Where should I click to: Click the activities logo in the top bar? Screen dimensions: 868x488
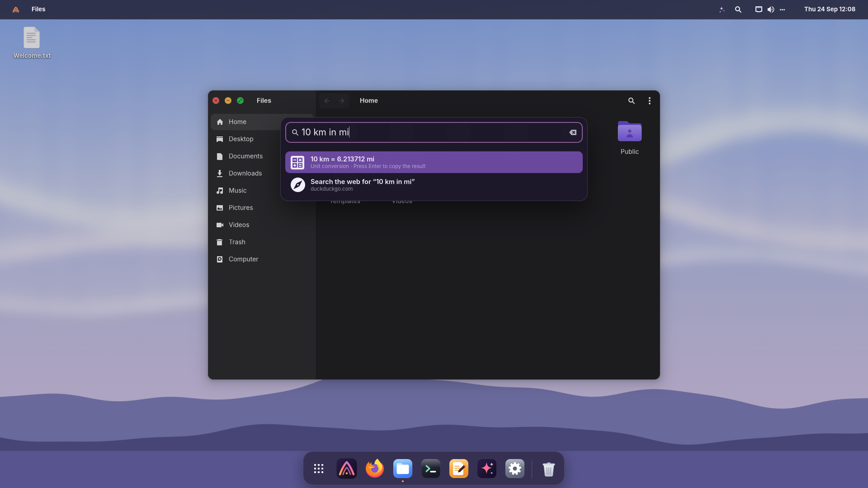pos(16,9)
